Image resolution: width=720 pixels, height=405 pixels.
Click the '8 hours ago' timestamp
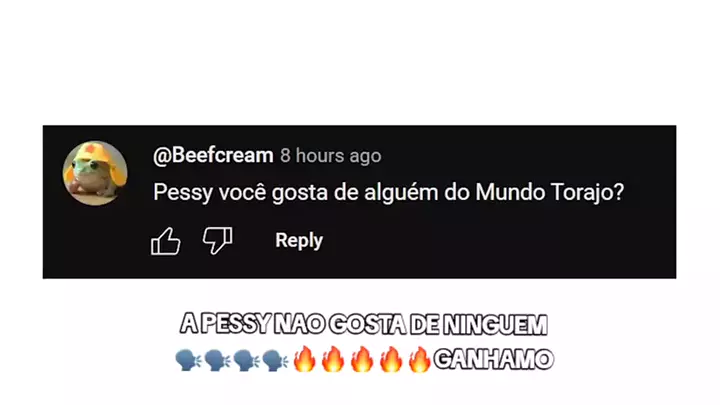pos(331,156)
